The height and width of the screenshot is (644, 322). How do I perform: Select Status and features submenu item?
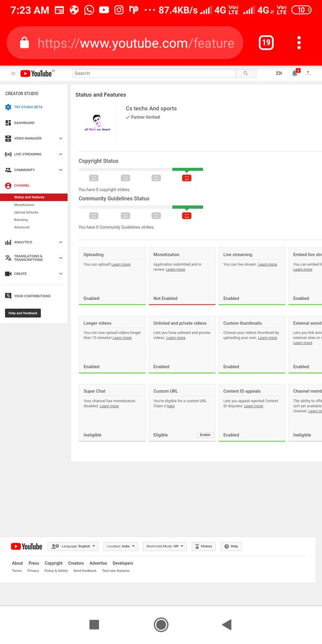(34, 197)
